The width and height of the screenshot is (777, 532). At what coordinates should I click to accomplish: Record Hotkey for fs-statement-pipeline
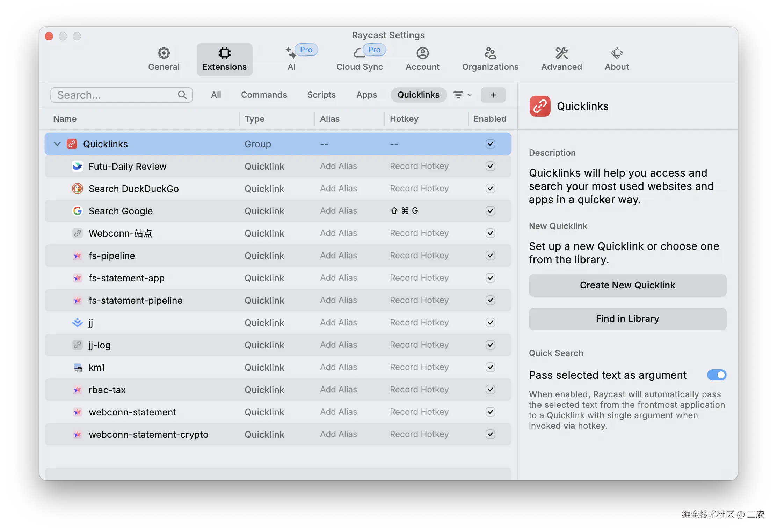(419, 300)
